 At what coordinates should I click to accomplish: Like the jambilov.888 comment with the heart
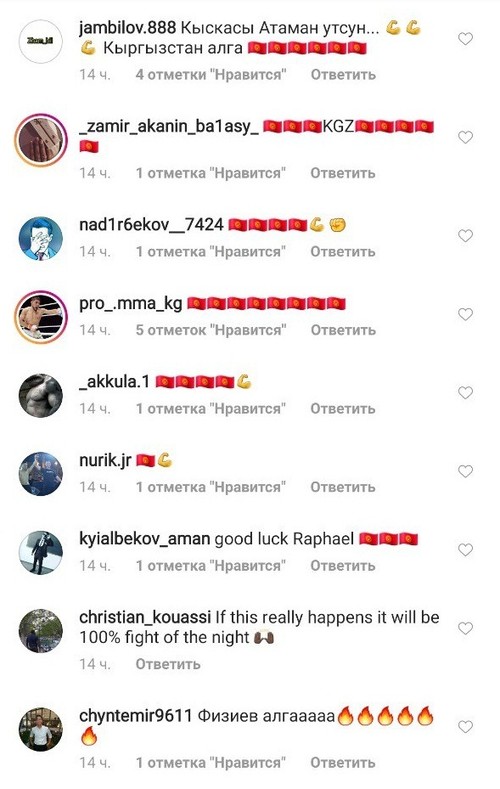[465, 39]
